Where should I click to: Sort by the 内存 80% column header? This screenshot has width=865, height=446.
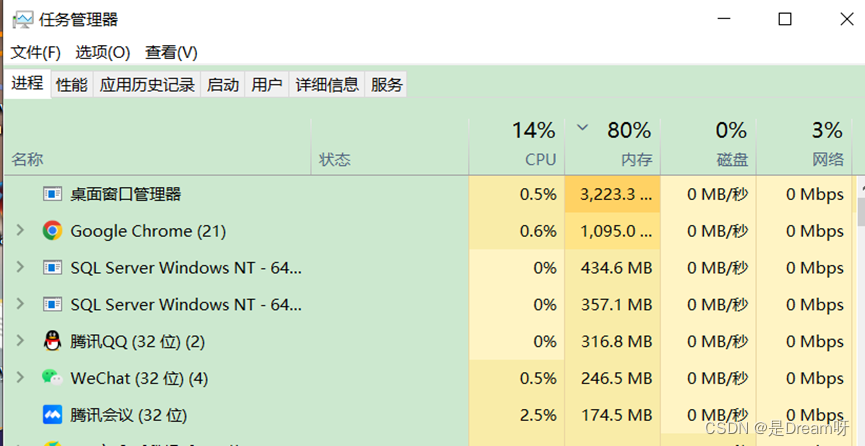pyautogui.click(x=612, y=147)
